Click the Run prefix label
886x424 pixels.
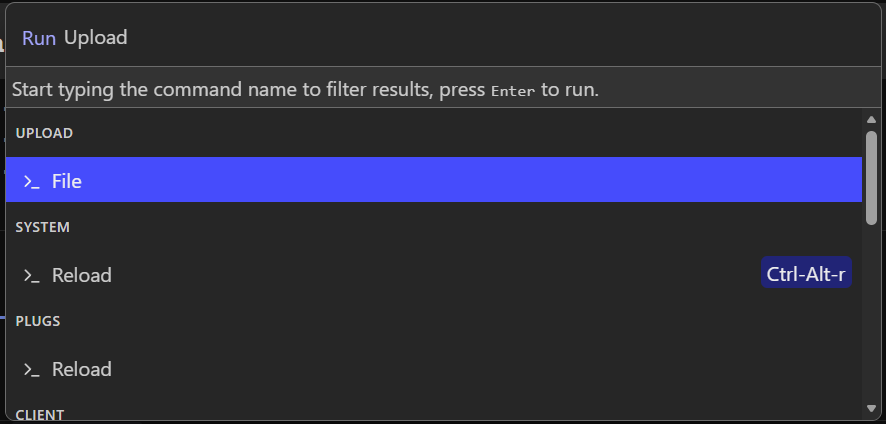[39, 38]
